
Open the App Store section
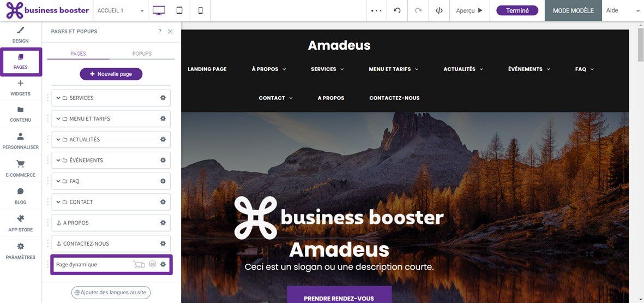[21, 223]
